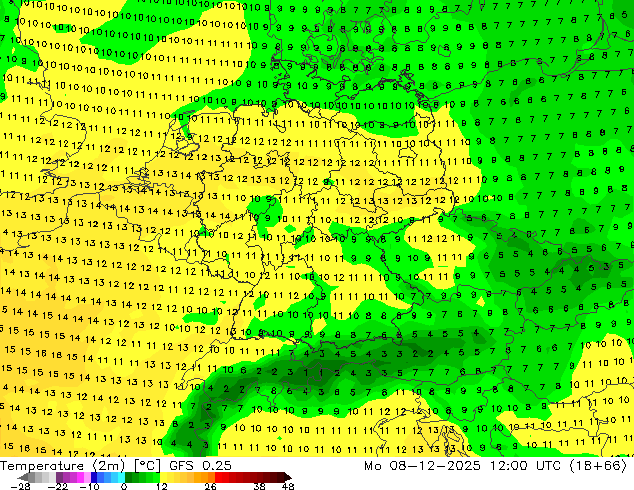Viewport: 634px width, 490px height.
Task: Click the '38' colour scale label
Action: 259,486
